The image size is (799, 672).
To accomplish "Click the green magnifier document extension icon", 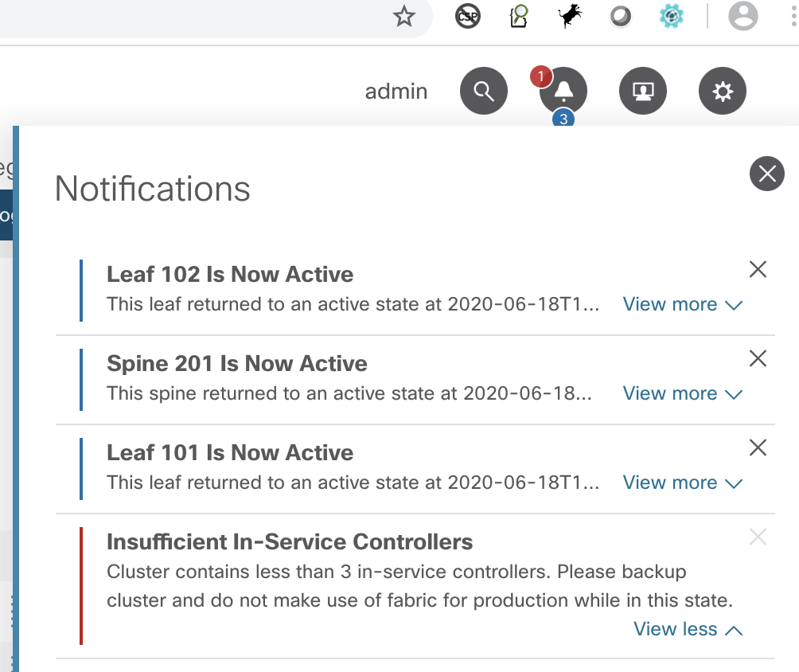I will point(519,16).
